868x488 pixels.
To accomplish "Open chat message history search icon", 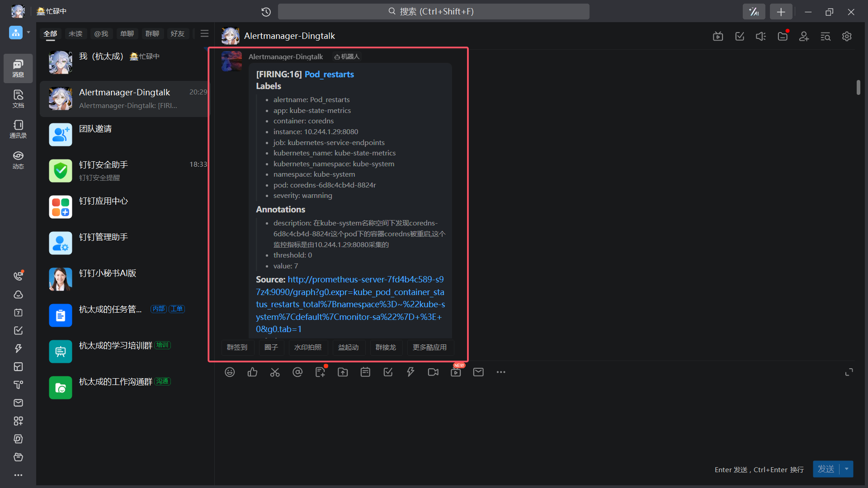I will (x=826, y=36).
